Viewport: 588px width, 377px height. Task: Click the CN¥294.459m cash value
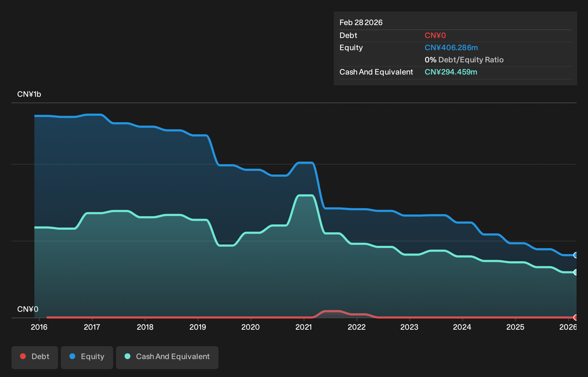451,72
